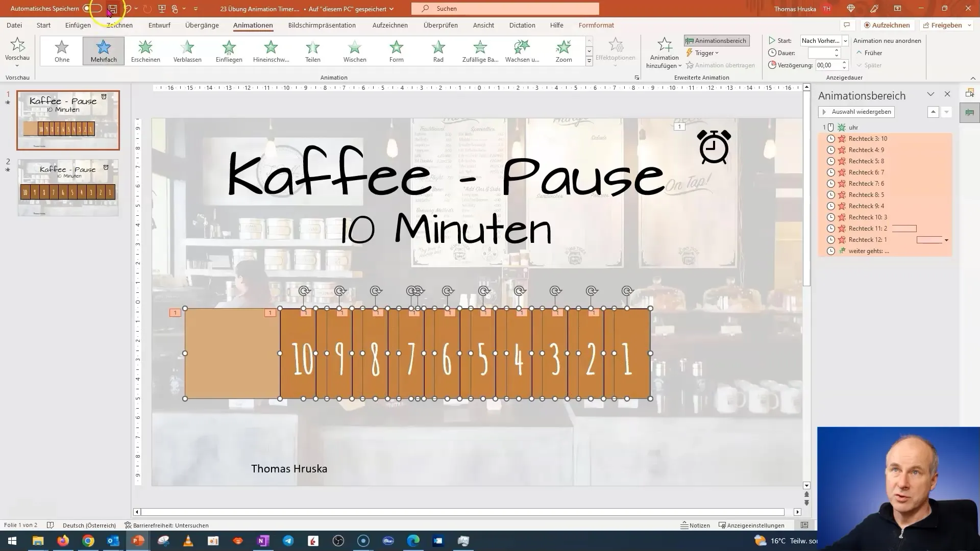Click the Rechteck 12: 1 timeline bar
The height and width of the screenshot is (551, 980).
pyautogui.click(x=929, y=240)
